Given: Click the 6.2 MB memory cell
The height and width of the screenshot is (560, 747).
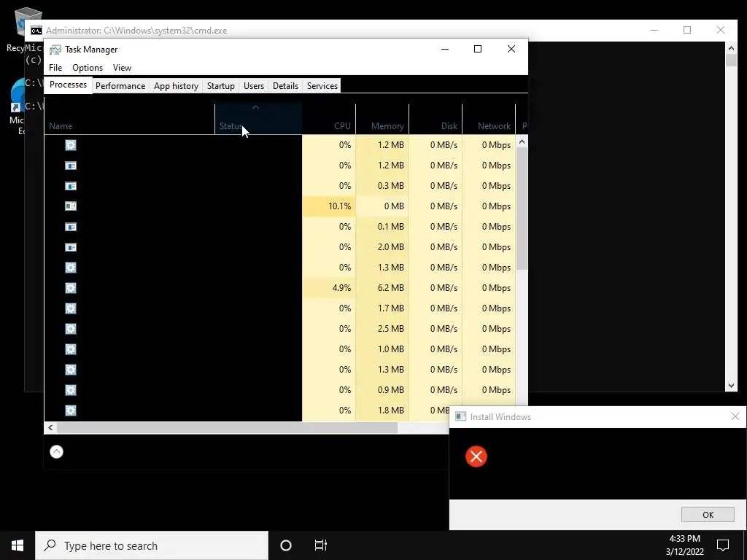Looking at the screenshot, I should point(382,288).
